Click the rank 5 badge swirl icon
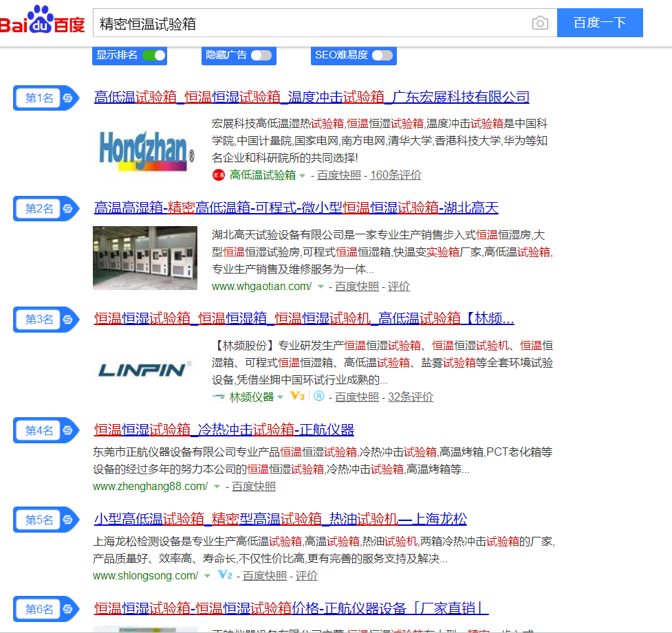This screenshot has width=672, height=633. [x=67, y=520]
